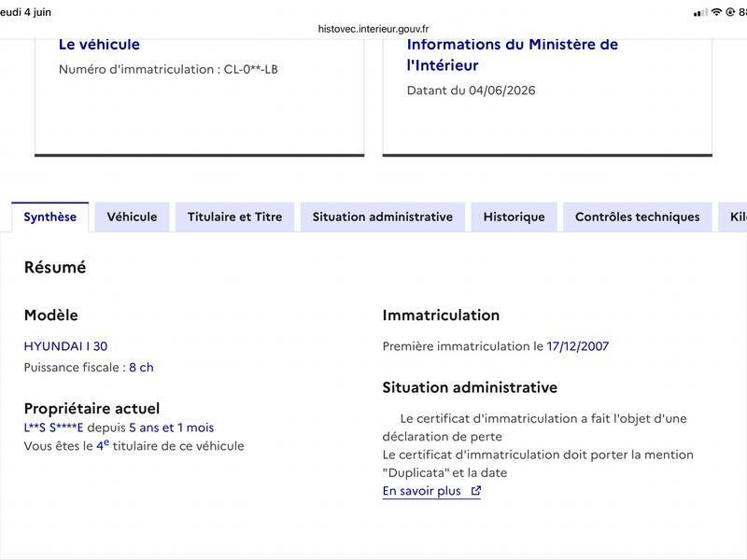Click the HYUNDAI I 30 model name
This screenshot has width=747, height=560.
click(65, 346)
